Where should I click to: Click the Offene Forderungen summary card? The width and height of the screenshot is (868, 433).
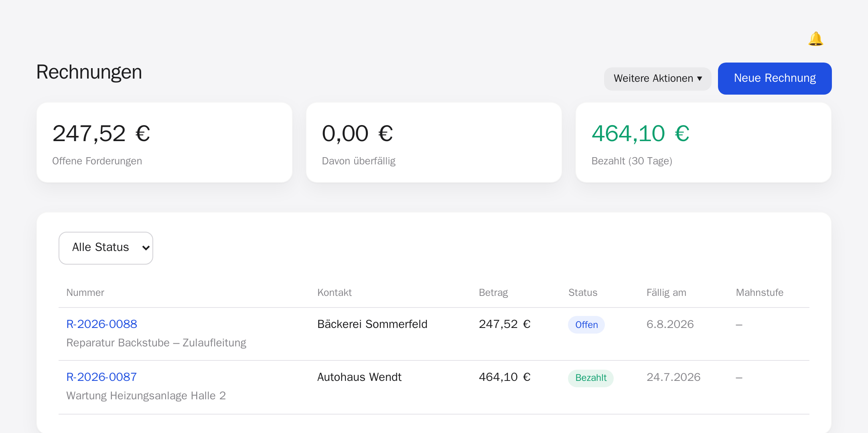pyautogui.click(x=164, y=143)
